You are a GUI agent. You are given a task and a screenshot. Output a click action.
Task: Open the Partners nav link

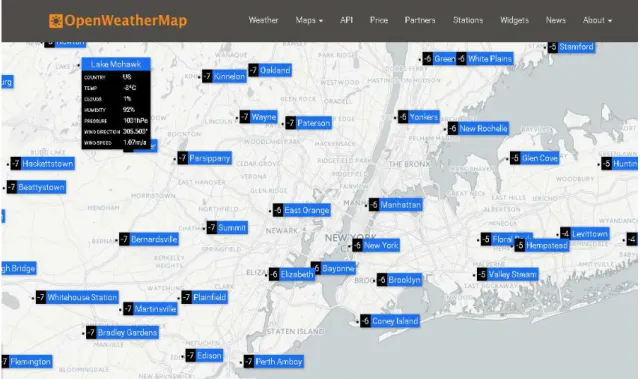point(420,20)
